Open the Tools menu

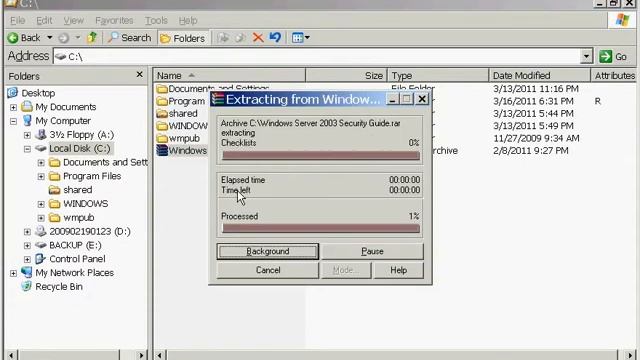click(x=156, y=20)
